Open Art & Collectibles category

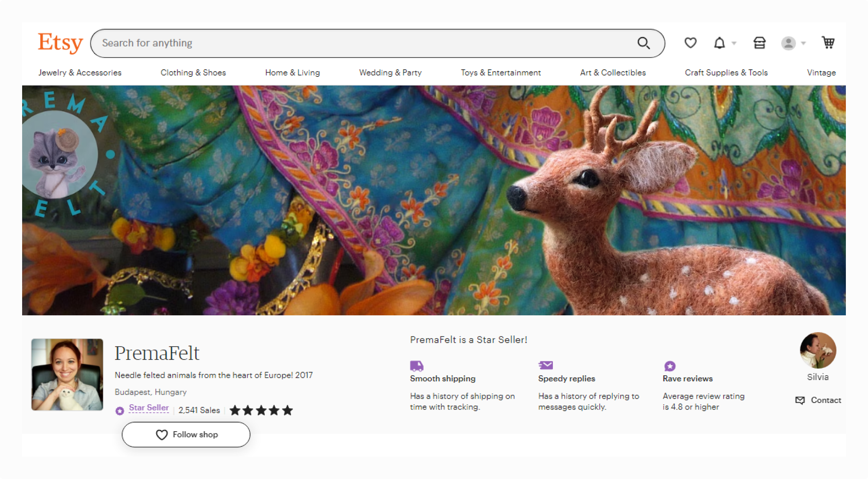613,73
